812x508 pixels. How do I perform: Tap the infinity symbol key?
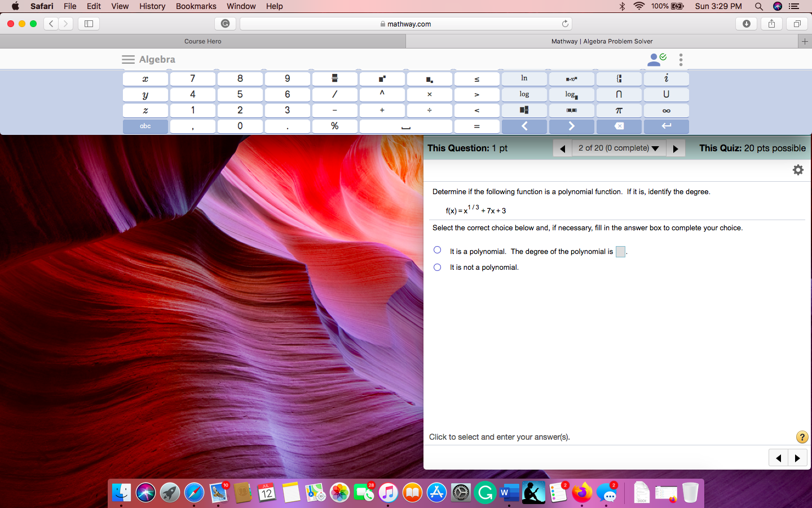click(x=666, y=110)
